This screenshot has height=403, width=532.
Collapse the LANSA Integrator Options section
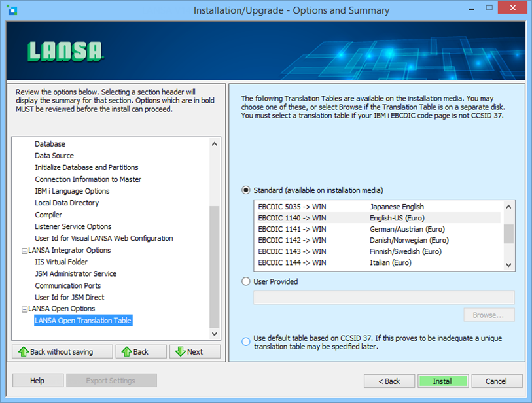[x=24, y=251]
